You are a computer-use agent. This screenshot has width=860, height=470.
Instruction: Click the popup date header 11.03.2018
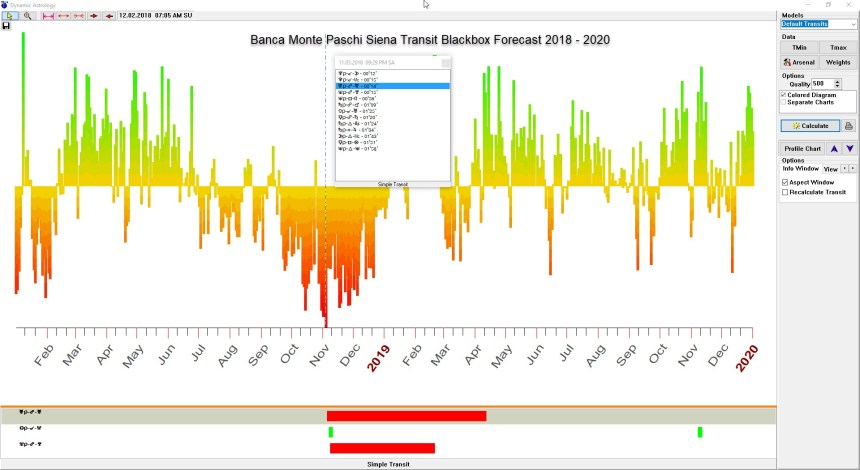366,63
